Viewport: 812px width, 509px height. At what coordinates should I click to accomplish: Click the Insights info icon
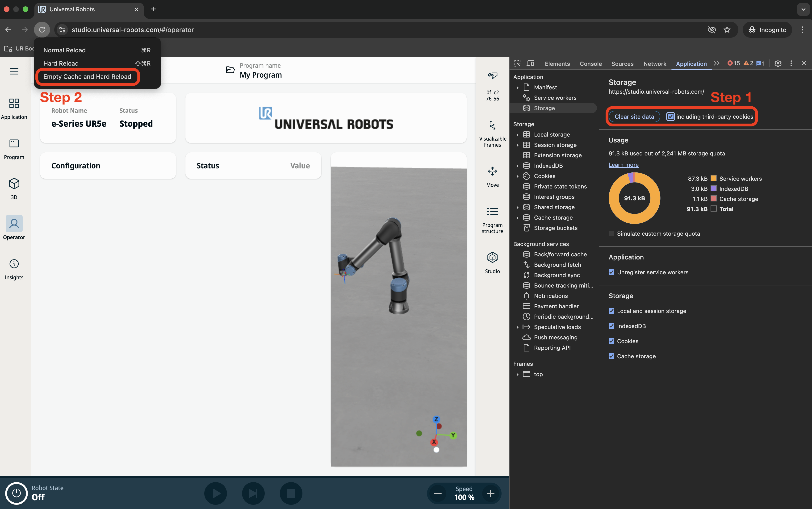(x=14, y=264)
